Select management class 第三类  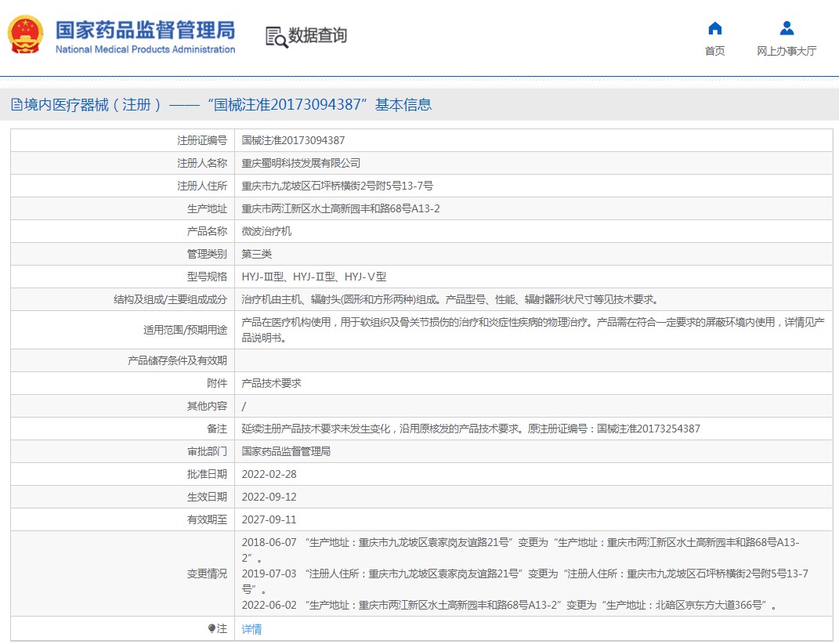pos(256,254)
